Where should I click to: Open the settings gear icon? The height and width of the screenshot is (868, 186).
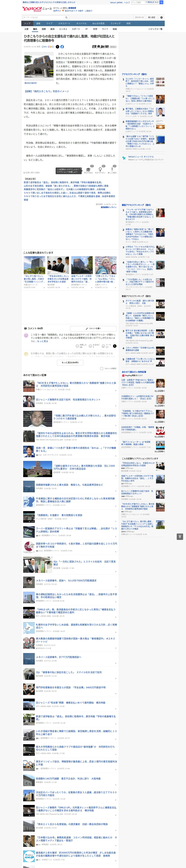tap(161, 18)
